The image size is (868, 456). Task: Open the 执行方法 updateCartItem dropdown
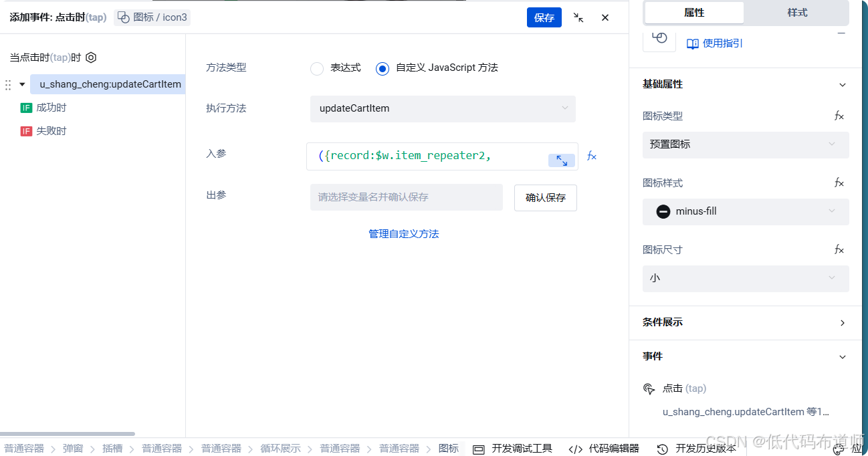[443, 108]
